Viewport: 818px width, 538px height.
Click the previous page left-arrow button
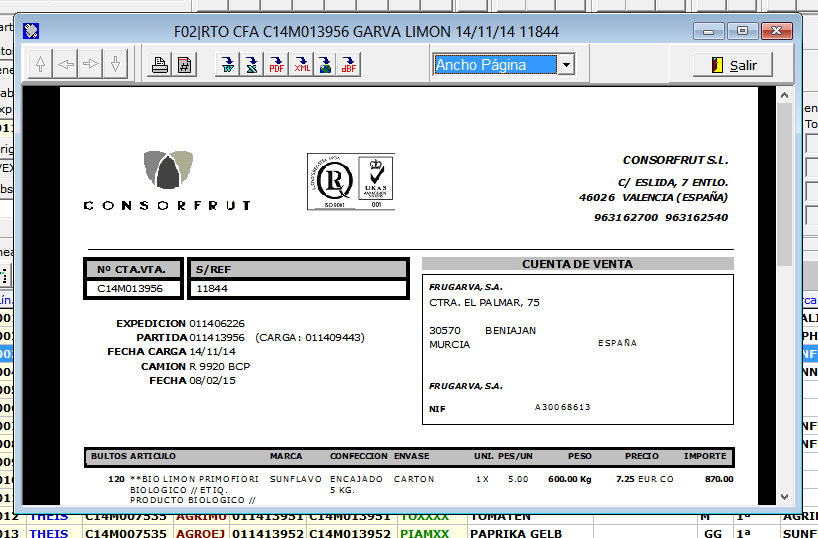(x=66, y=65)
